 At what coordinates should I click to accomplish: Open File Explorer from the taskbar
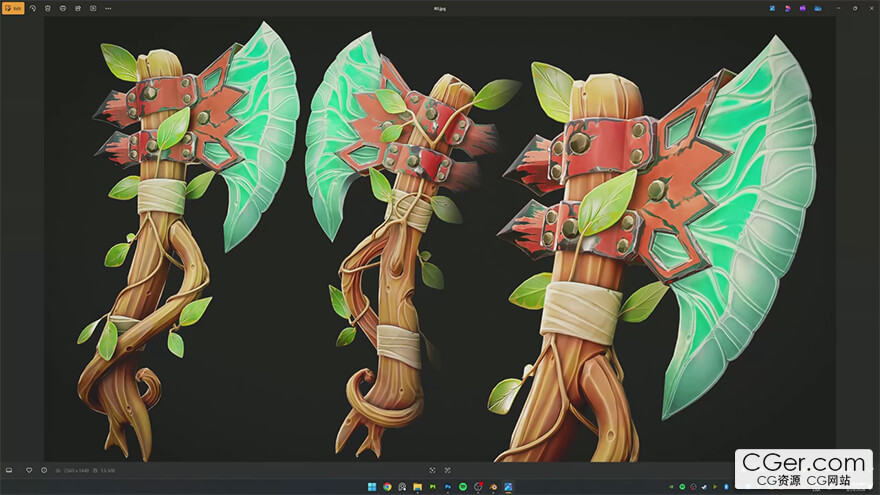[x=417, y=487]
